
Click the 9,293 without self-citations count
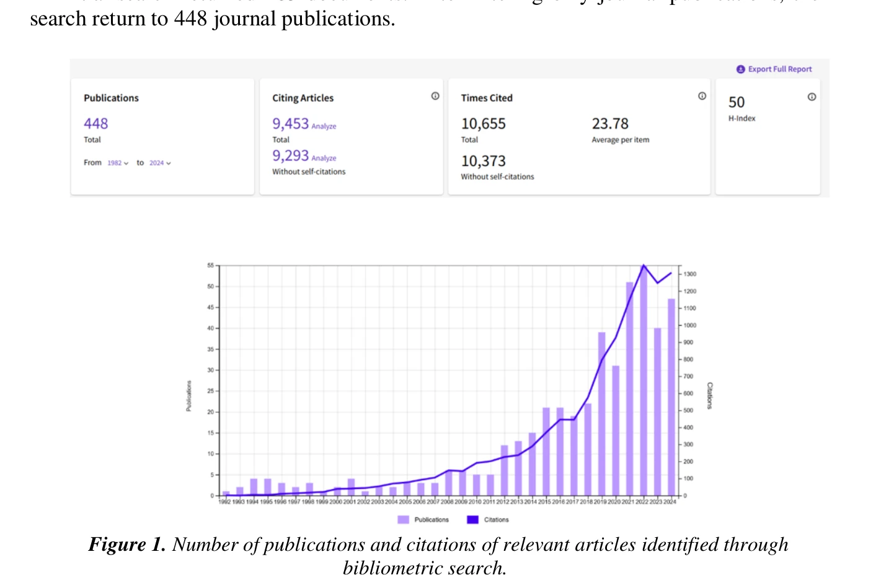click(290, 156)
